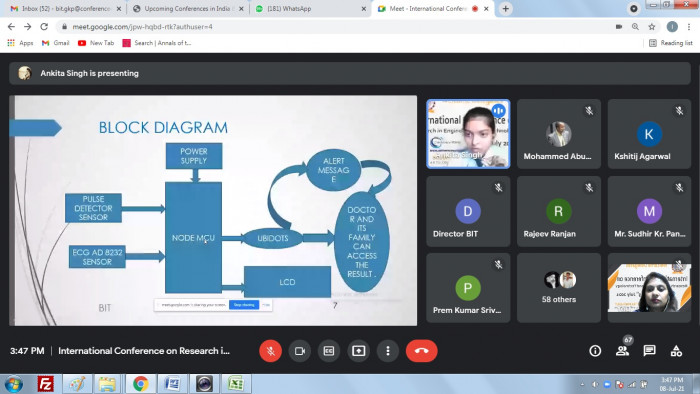The width and height of the screenshot is (700, 394).
Task: Show the participants list with 67 badge
Action: 622,351
